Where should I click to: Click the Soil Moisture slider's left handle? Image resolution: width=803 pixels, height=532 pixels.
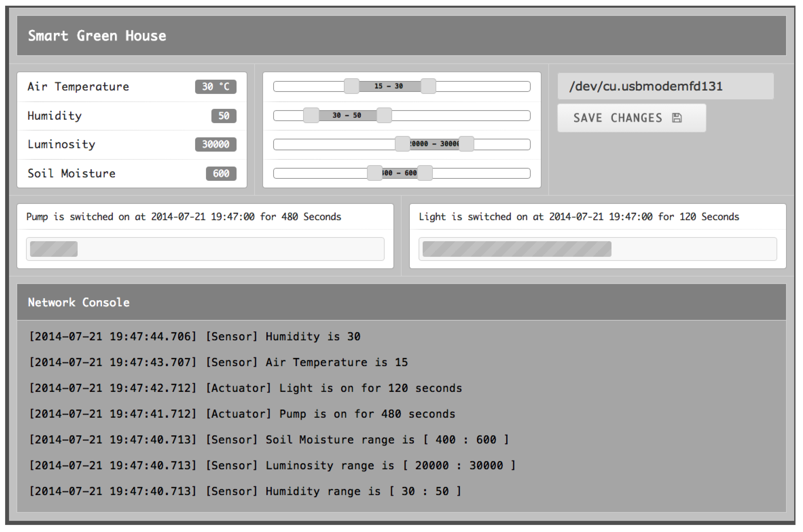(375, 173)
